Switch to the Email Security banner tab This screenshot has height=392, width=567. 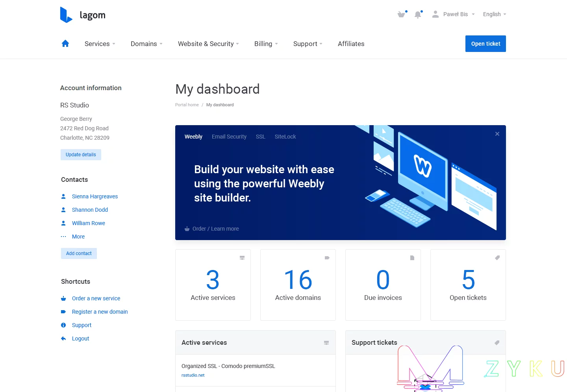229,137
